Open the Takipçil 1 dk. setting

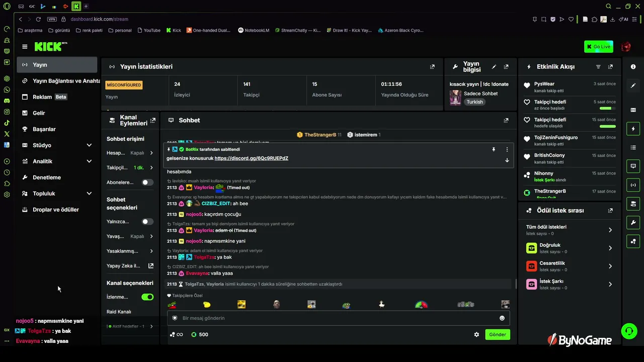click(130, 167)
